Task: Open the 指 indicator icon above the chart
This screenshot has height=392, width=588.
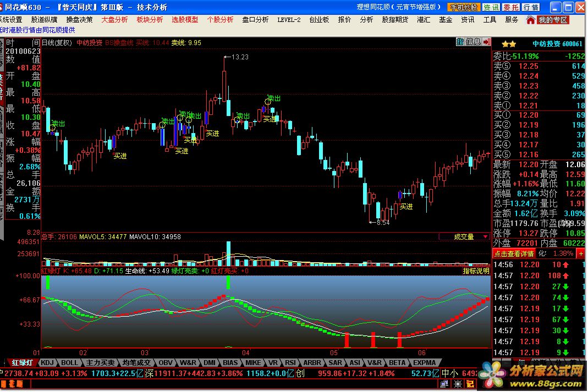Action: click(460, 42)
